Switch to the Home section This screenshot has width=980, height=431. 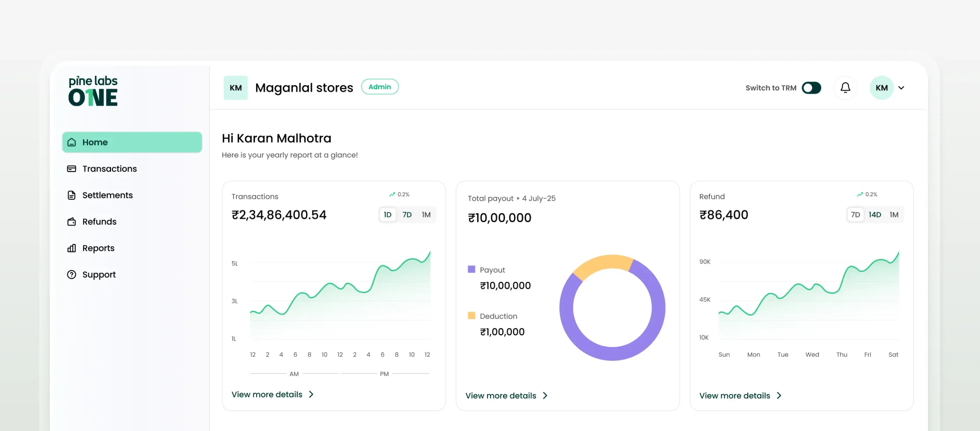pyautogui.click(x=95, y=142)
